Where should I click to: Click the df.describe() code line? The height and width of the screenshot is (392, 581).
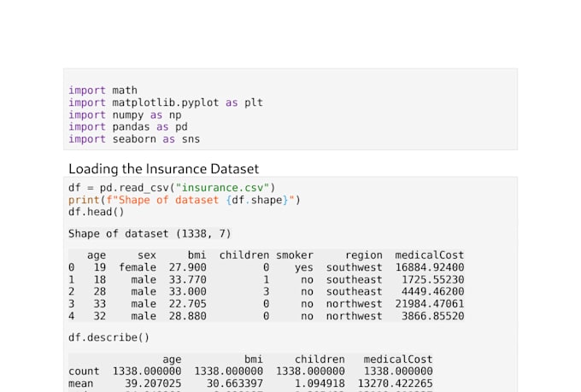pyautogui.click(x=109, y=337)
